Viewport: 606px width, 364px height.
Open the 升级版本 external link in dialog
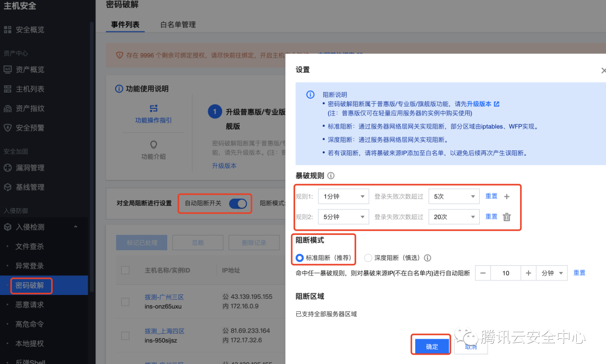(483, 104)
